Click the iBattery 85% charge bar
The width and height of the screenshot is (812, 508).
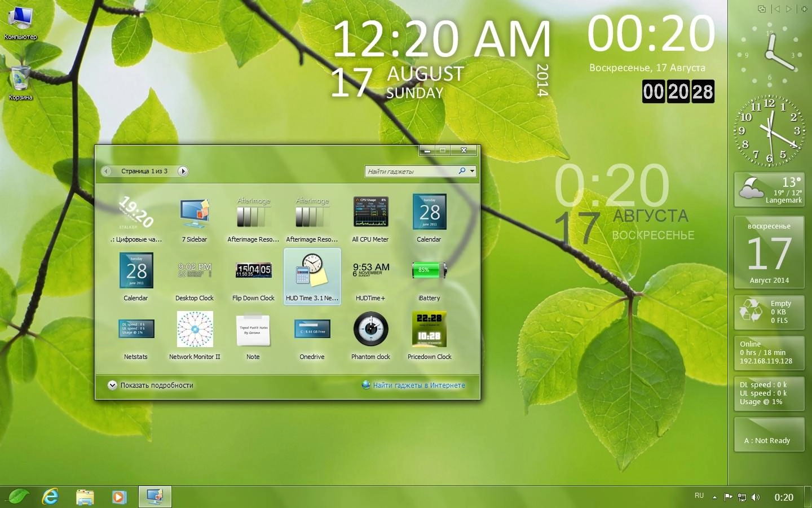[427, 270]
